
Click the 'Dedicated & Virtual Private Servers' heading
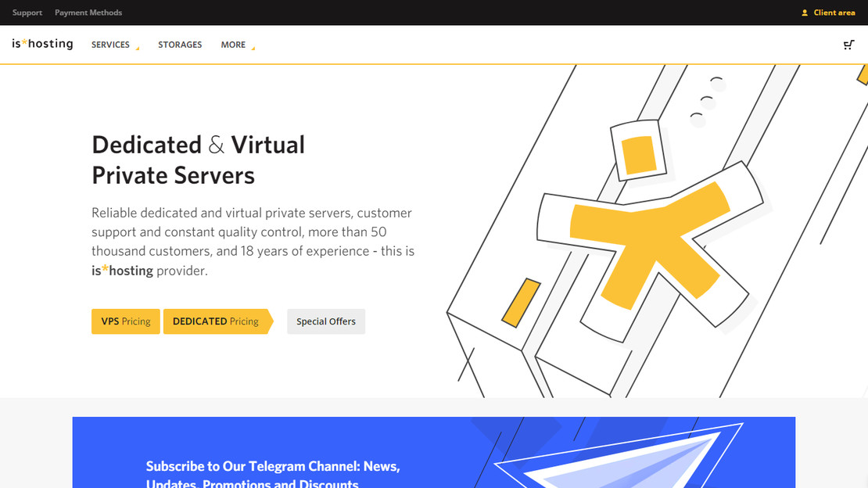(198, 160)
